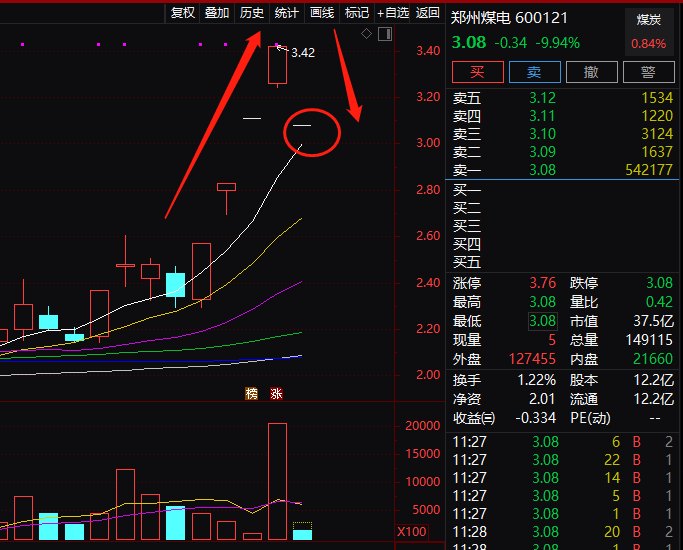Click the 榜 badge on the chart
Viewport: 683px width, 550px height.
click(252, 394)
